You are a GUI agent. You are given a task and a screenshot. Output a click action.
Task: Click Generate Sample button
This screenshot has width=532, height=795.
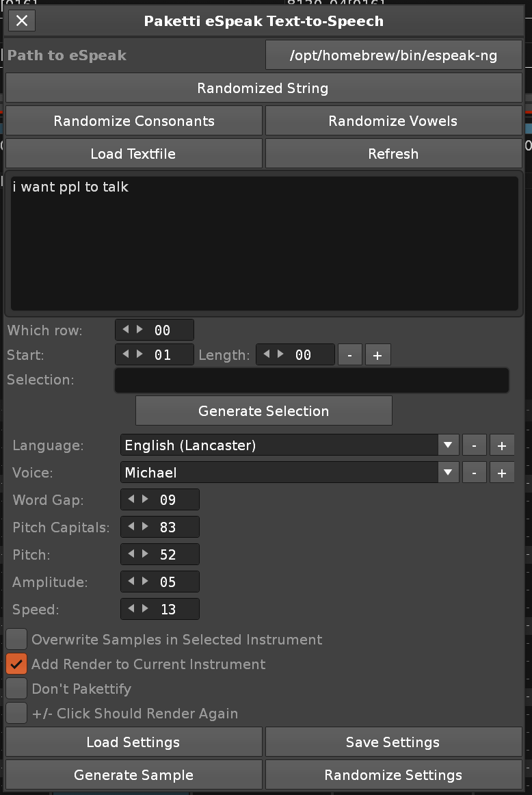pyautogui.click(x=133, y=775)
